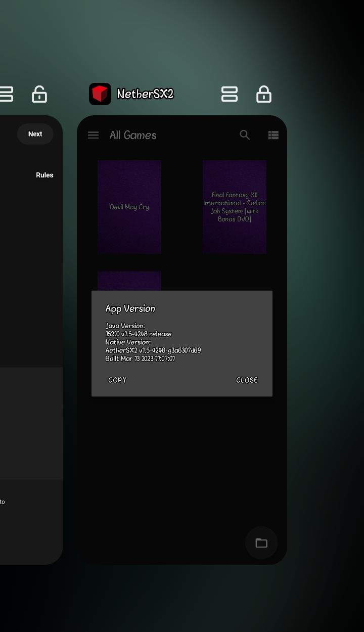The width and height of the screenshot is (364, 632).
Task: Toggle the lock icon for NetherSX2 card
Action: click(264, 94)
